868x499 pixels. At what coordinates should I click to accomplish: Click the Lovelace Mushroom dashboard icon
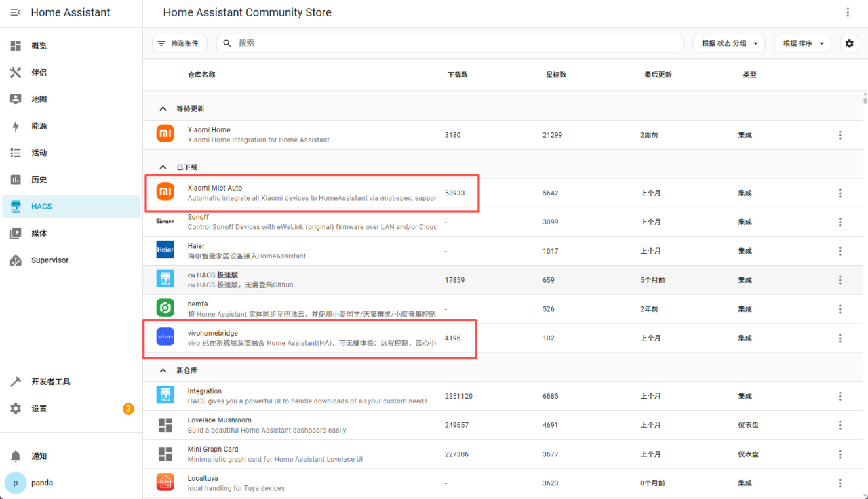click(x=165, y=425)
